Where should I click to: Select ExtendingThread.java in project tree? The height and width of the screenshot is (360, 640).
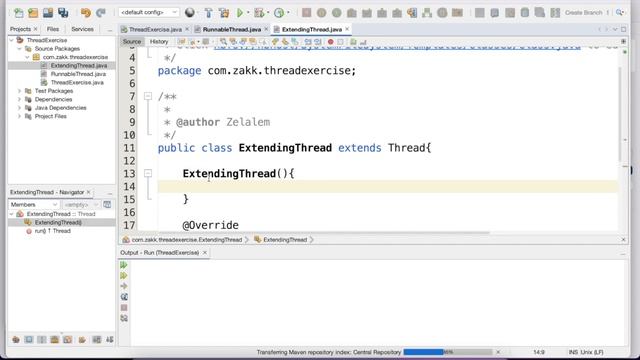tap(79, 65)
